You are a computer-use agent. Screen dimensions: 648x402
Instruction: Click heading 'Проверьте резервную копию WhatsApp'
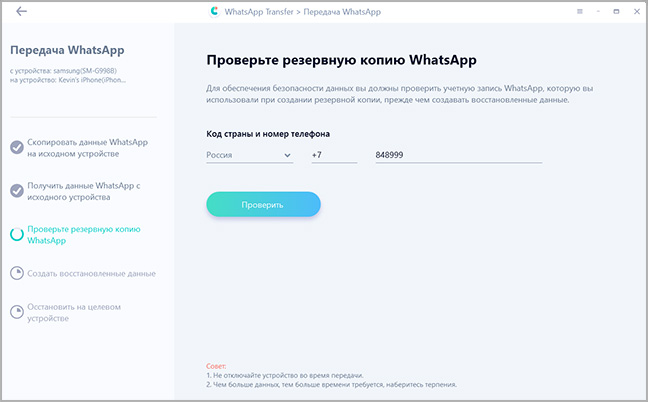[341, 60]
